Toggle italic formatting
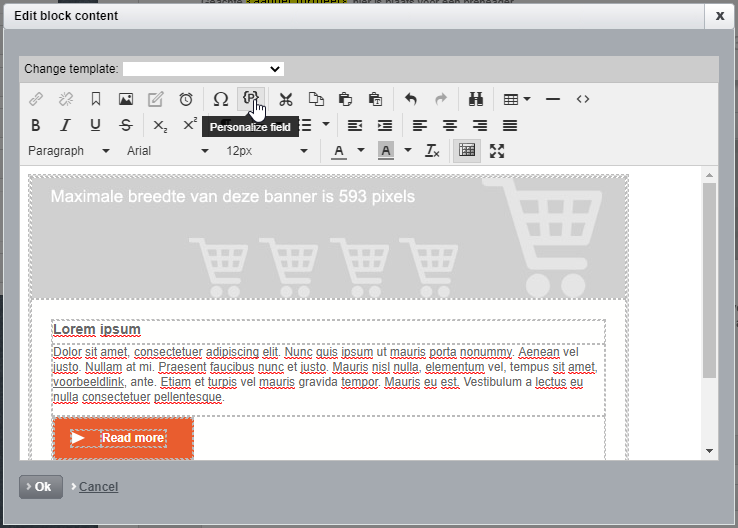This screenshot has width=738, height=528. point(66,125)
